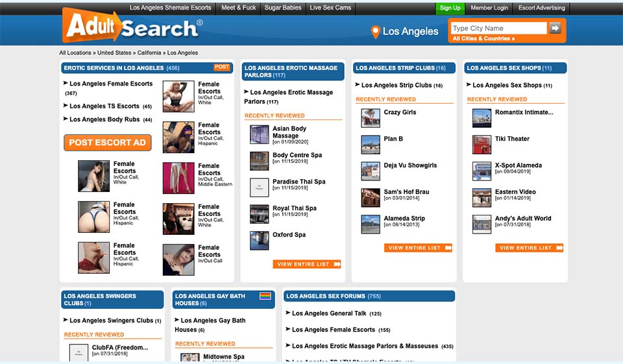Viewport: 623px width, 364px height.
Task: Open the Royal Thai Spa listing name
Action: [x=295, y=208]
